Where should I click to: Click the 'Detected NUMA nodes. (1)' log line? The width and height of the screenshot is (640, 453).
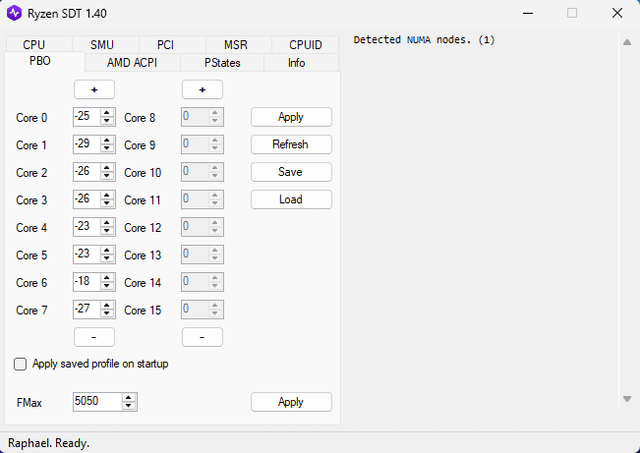pos(424,40)
